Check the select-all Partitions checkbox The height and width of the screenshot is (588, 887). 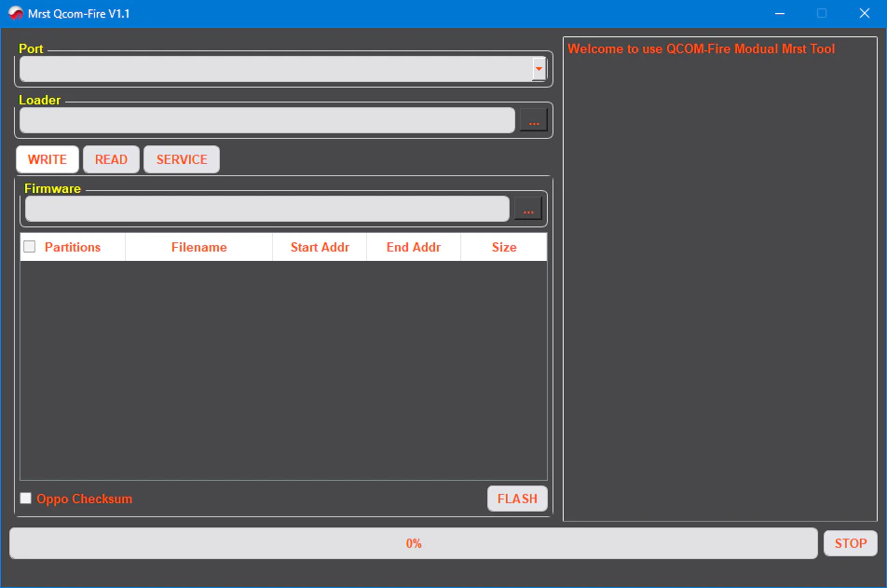(x=30, y=247)
